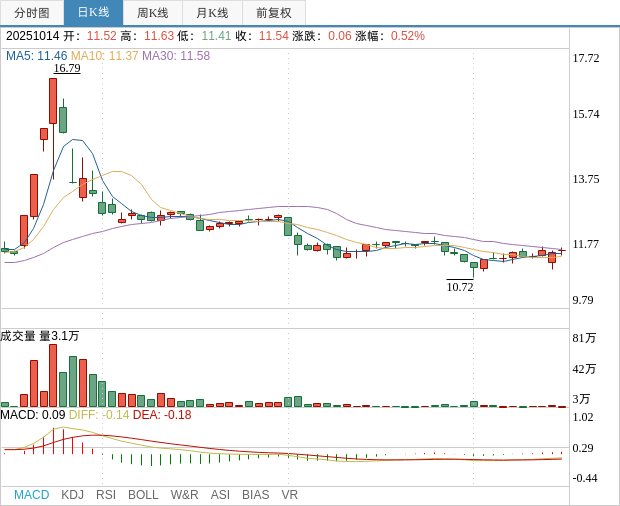The height and width of the screenshot is (506, 620).
Task: Click the 低: 11.41 low value
Action: coord(204,36)
